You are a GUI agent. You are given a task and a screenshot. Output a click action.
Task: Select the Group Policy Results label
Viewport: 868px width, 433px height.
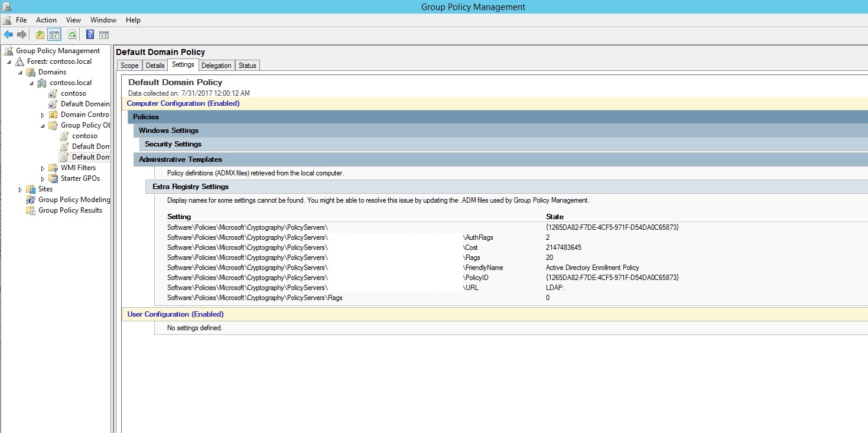pos(70,210)
